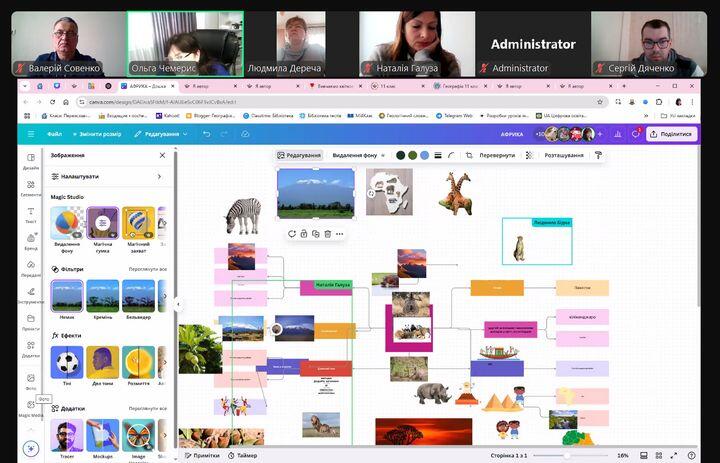720x463 pixels.
Task: Open the Проекти sidebar panel
Action: [31, 322]
